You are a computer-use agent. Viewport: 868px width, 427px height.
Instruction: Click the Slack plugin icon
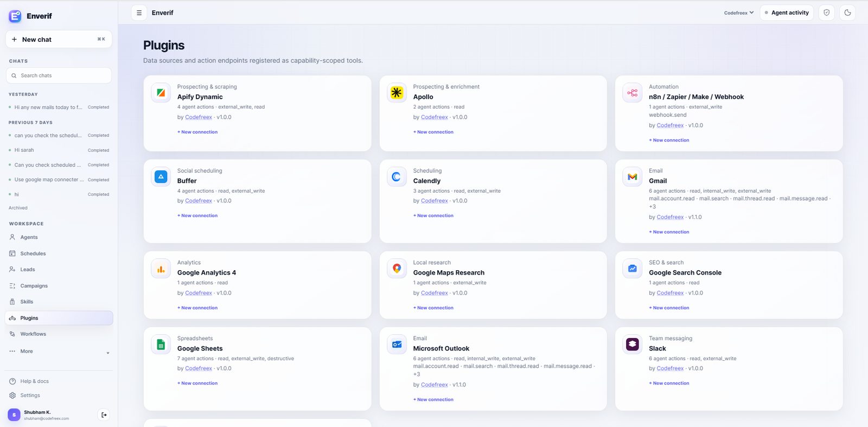pyautogui.click(x=633, y=345)
